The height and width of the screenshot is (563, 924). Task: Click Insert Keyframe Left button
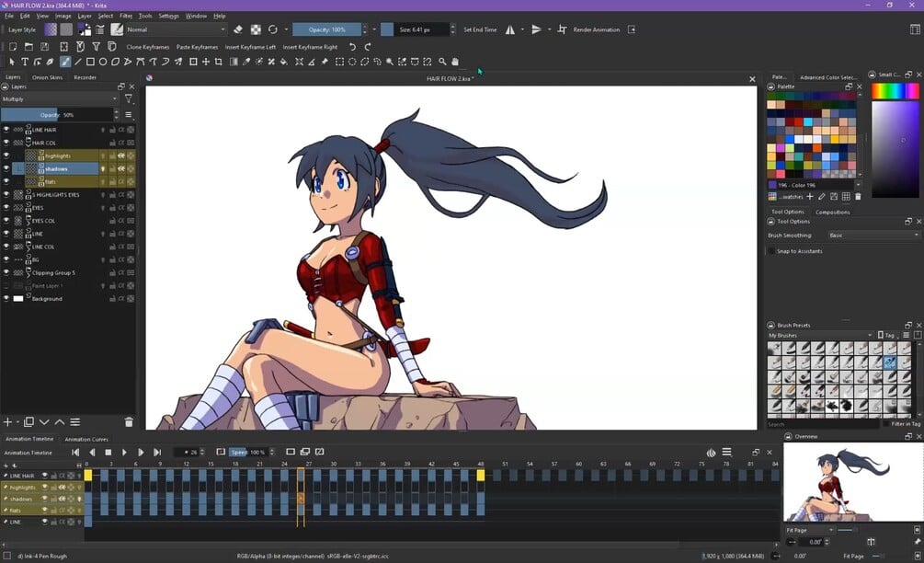250,47
